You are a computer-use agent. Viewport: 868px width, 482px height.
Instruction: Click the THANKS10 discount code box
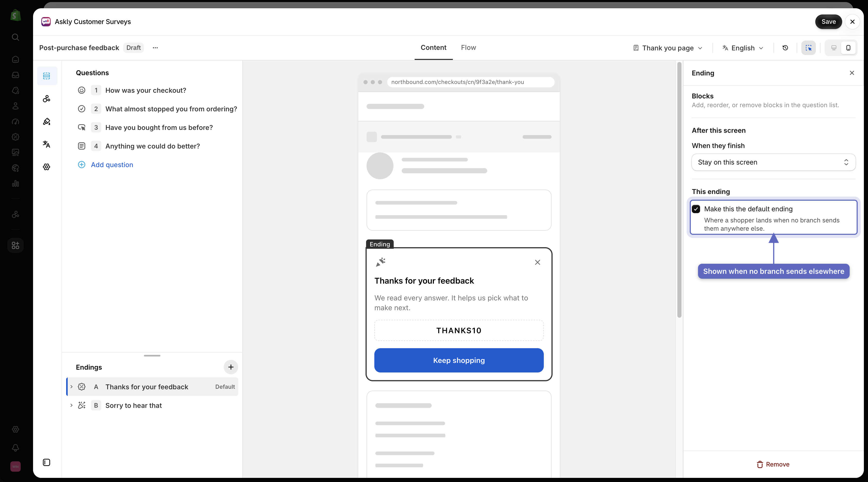pyautogui.click(x=459, y=330)
